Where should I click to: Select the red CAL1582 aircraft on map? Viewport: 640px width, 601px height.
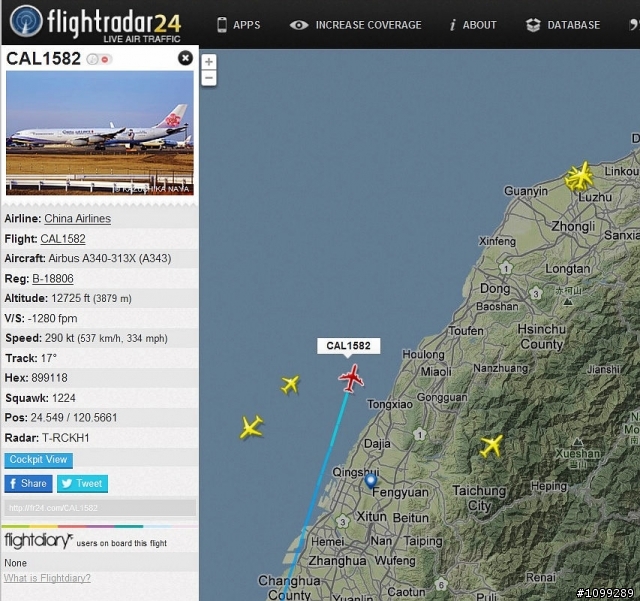point(351,378)
